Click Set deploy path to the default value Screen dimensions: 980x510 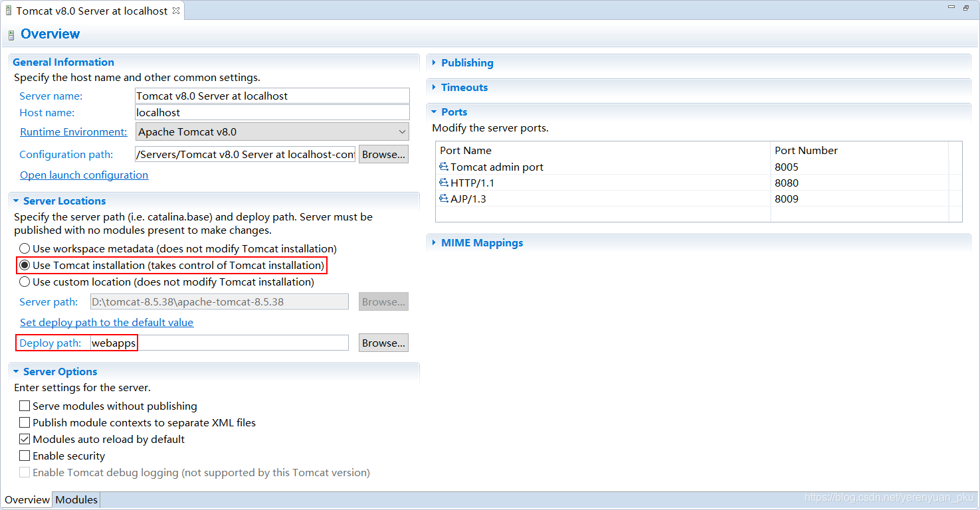tap(107, 322)
